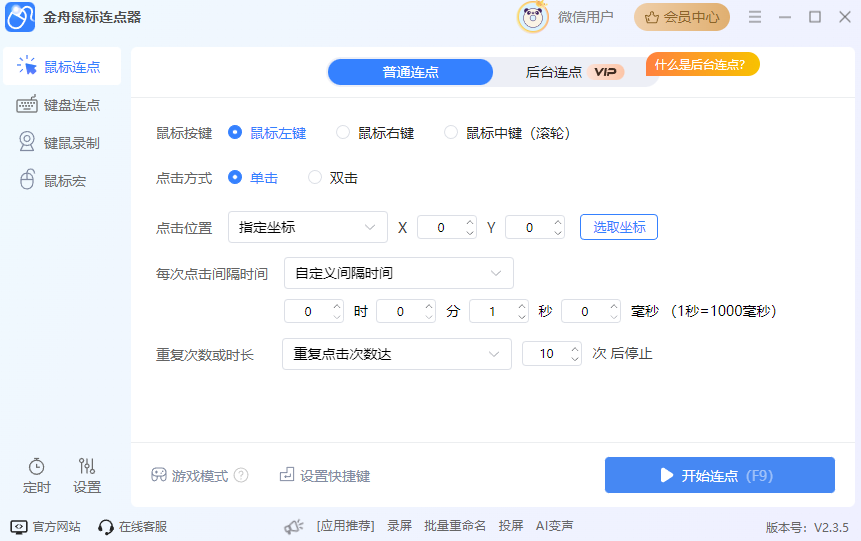
Task: Decrease the Y coordinate value
Action: 558,233
